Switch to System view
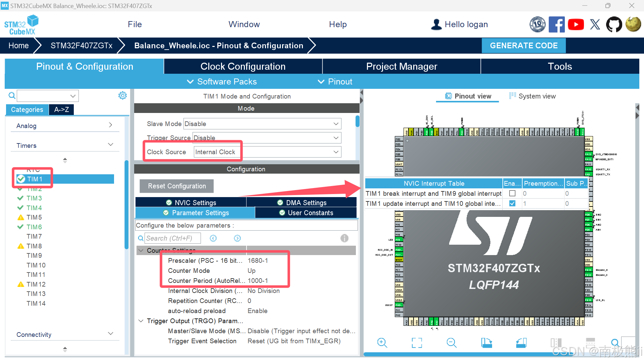644x362 pixels. click(x=532, y=96)
